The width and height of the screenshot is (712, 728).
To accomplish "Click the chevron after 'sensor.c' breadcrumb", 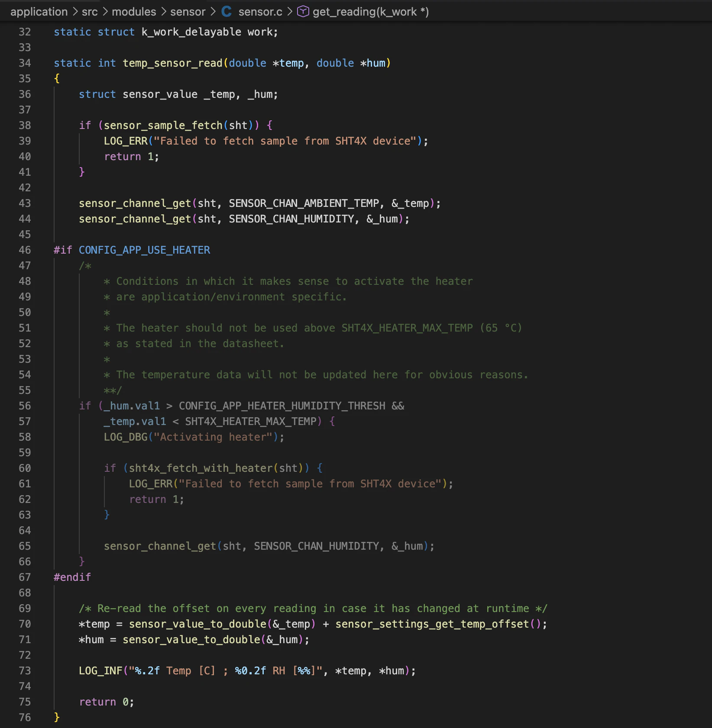I will [x=290, y=12].
